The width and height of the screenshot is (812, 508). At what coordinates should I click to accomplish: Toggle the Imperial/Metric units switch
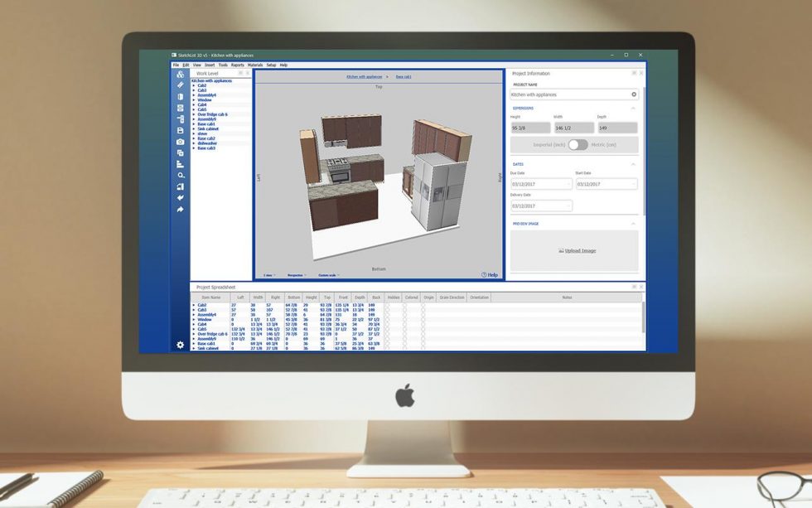click(578, 145)
